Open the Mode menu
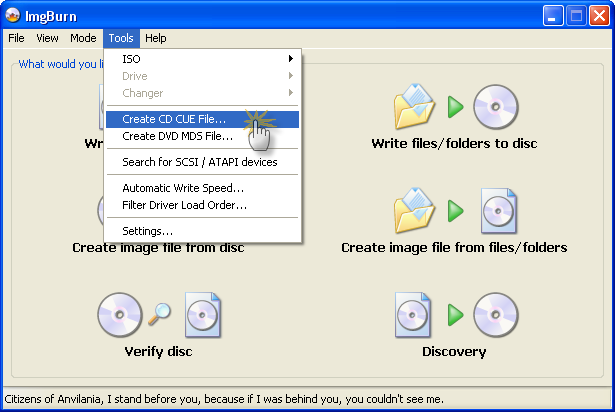615x412 pixels. (x=83, y=38)
